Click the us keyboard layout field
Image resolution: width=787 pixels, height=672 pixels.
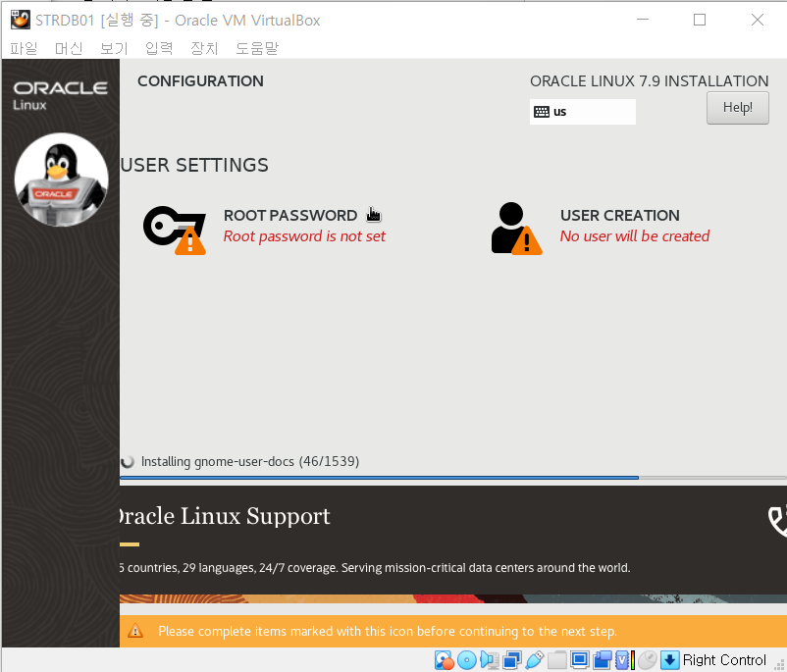click(x=583, y=112)
